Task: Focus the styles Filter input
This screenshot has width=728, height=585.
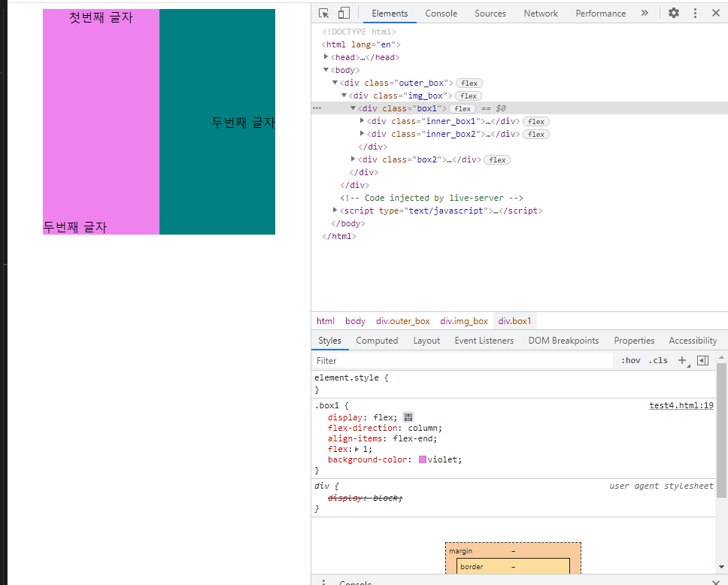Action: [463, 361]
